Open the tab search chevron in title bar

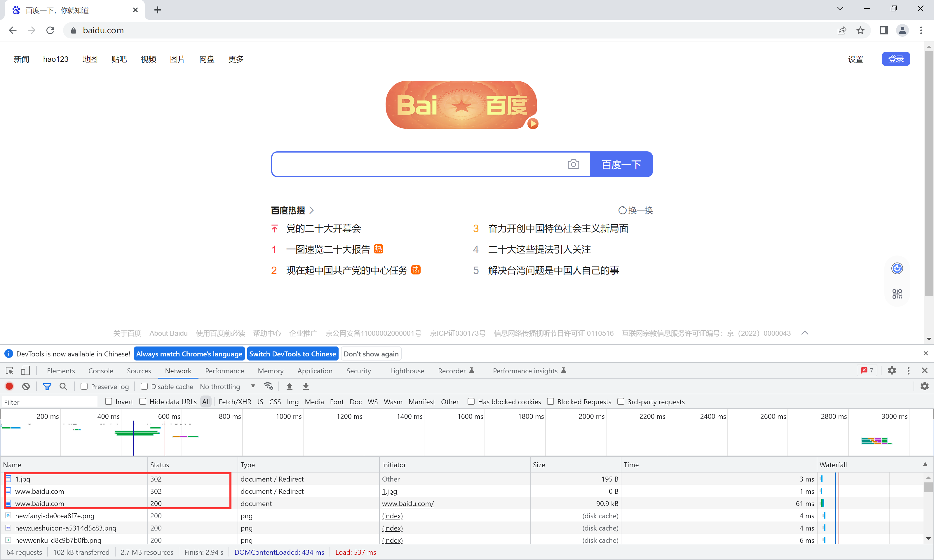pyautogui.click(x=840, y=9)
